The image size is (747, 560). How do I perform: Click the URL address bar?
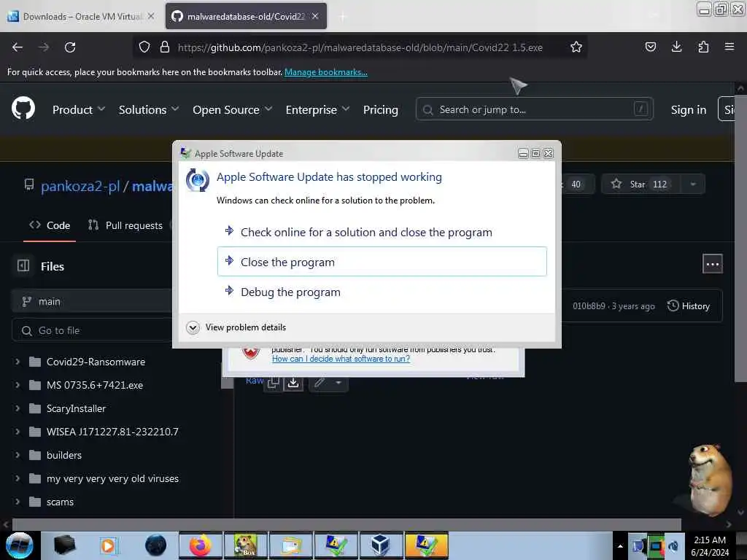point(360,47)
